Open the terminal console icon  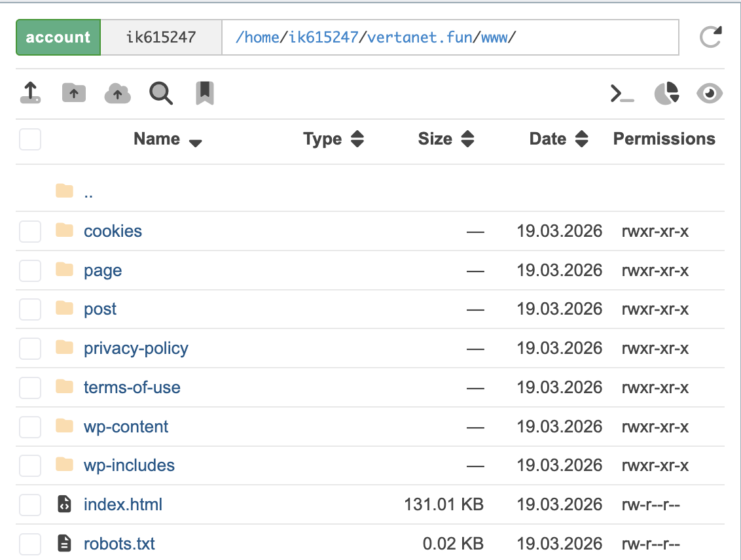(622, 94)
